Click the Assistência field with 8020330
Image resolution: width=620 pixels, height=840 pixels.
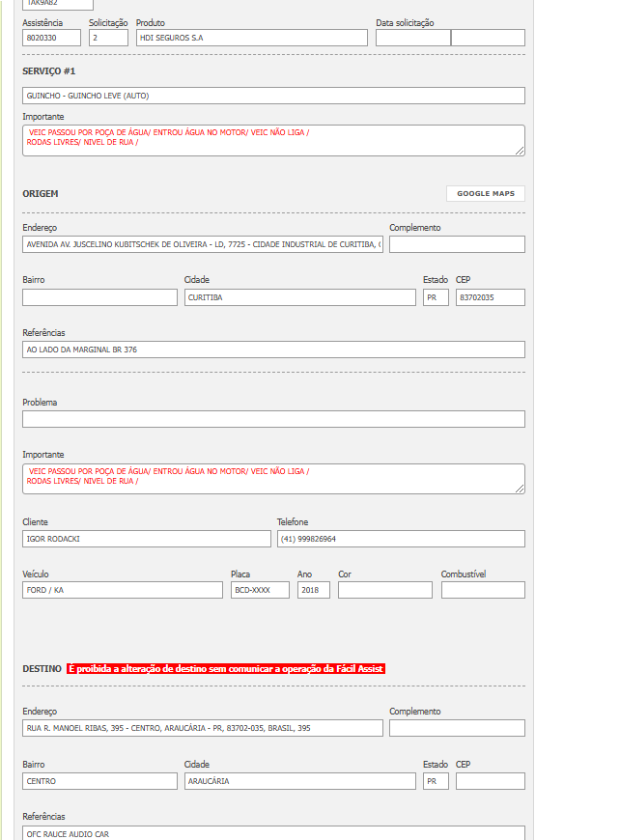point(51,38)
